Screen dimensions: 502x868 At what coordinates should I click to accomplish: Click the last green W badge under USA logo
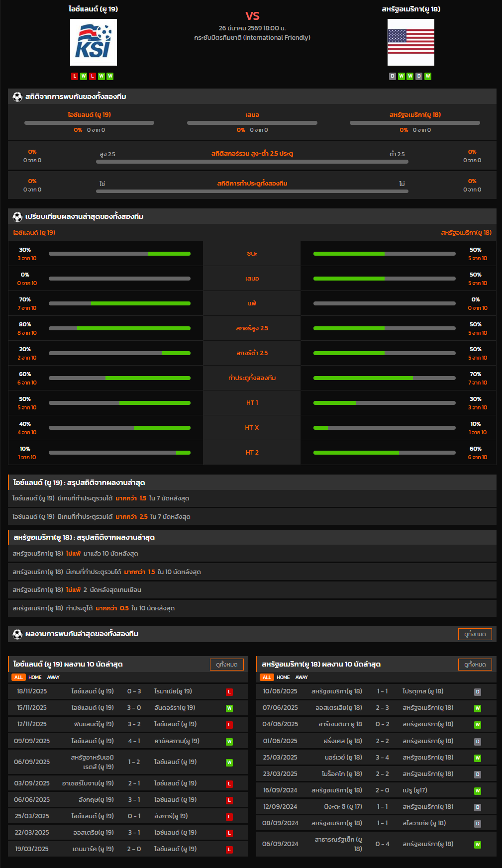click(428, 76)
